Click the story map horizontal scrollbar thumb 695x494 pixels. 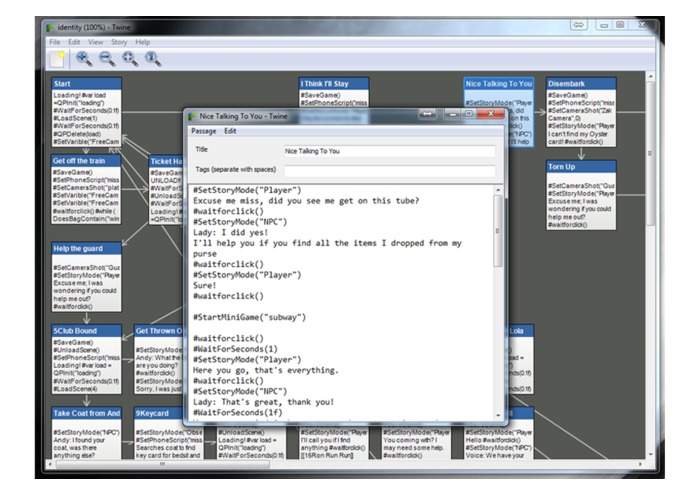click(x=163, y=464)
